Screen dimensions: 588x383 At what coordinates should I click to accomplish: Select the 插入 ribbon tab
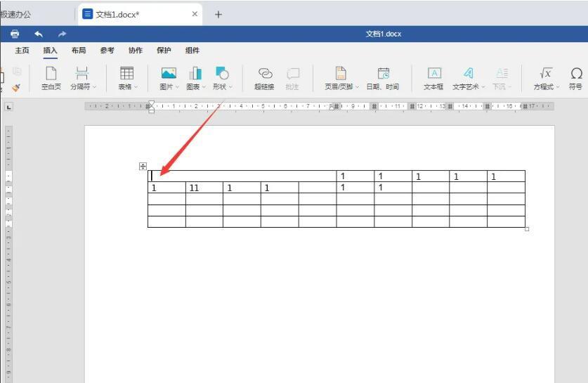[x=51, y=51]
